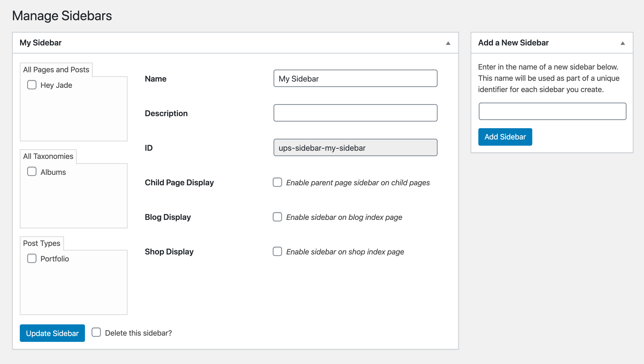Collapse the My Sidebar panel arrow

tap(448, 43)
